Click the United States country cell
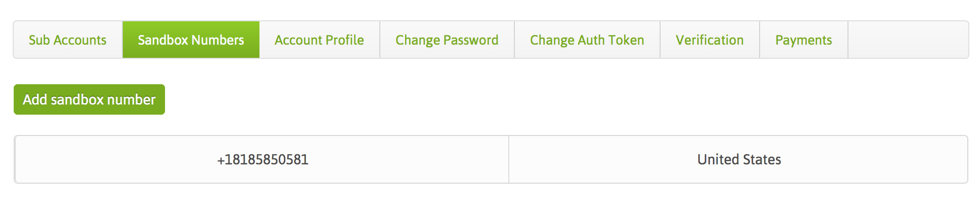980x206 pixels. (x=739, y=159)
